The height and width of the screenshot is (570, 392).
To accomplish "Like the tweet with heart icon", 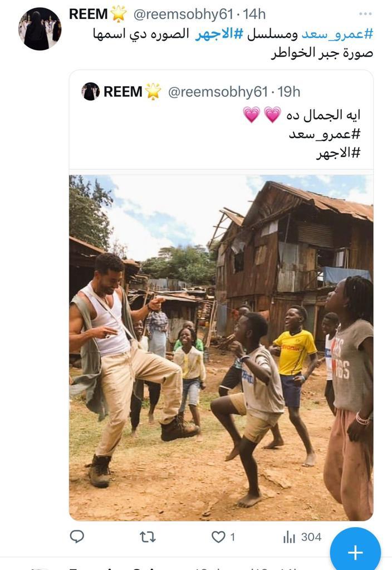I will coord(218,537).
